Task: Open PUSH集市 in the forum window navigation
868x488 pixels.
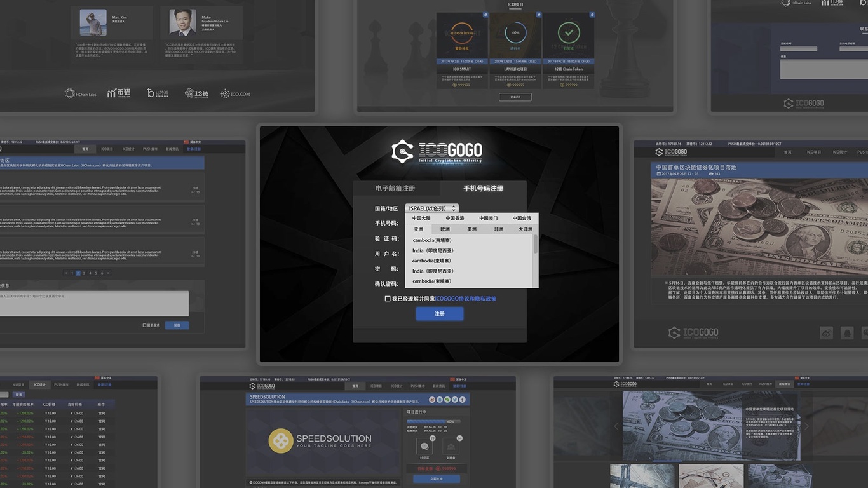Action: 150,149
